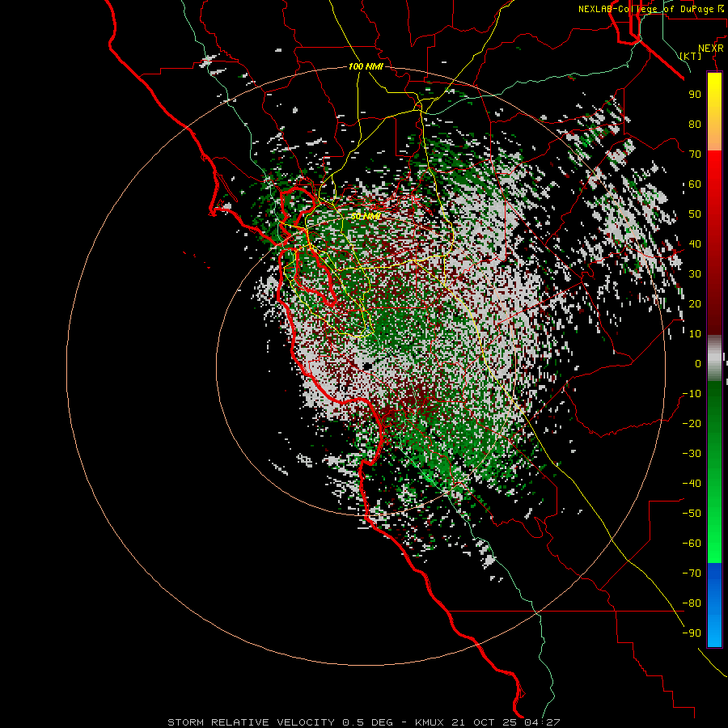Select the Storm Relative Velocity title caption
This screenshot has width=728, height=728.
(363, 722)
